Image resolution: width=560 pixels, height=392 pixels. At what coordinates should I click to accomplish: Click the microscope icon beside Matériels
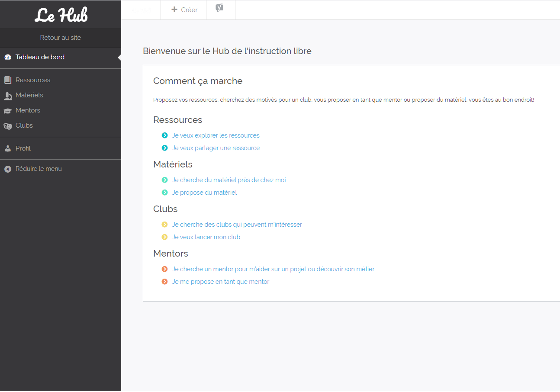8,96
